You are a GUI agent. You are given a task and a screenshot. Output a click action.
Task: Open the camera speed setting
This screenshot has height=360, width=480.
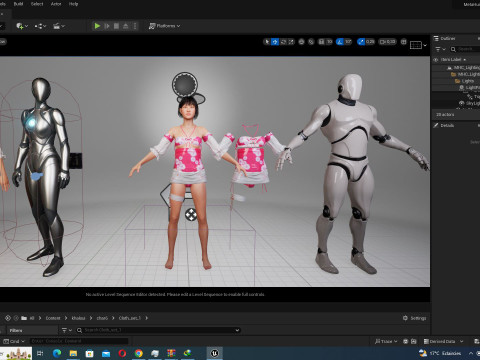pyautogui.click(x=388, y=42)
